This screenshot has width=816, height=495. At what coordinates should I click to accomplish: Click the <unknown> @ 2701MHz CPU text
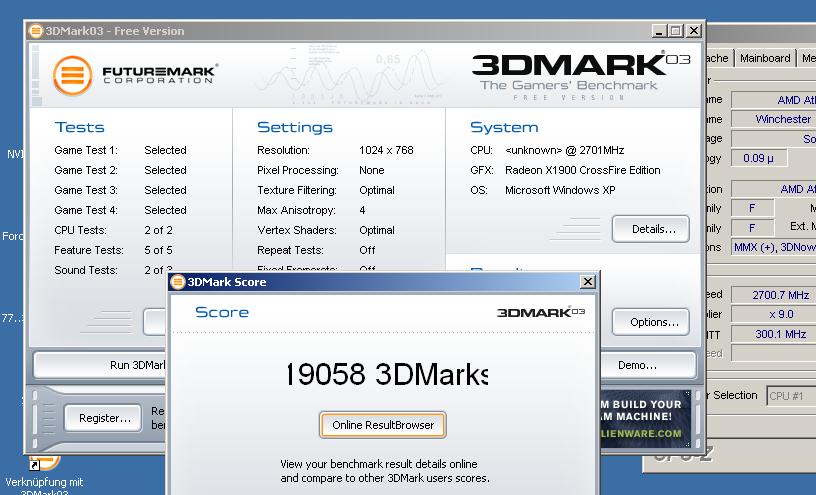565,150
